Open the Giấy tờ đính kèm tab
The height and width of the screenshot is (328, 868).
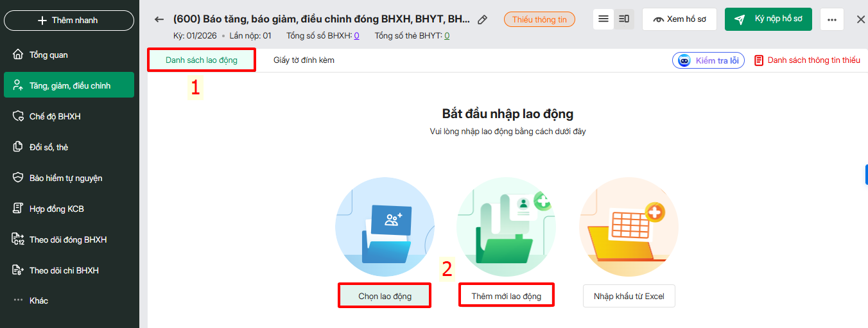click(x=304, y=60)
